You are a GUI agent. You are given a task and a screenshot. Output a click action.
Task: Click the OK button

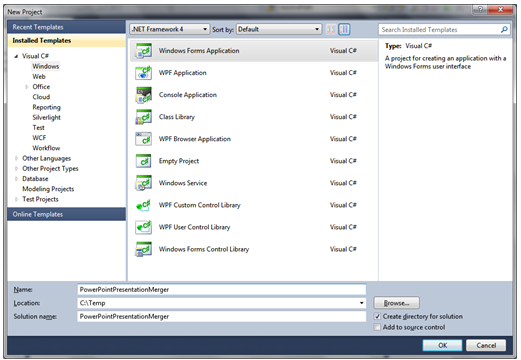pyautogui.click(x=443, y=345)
